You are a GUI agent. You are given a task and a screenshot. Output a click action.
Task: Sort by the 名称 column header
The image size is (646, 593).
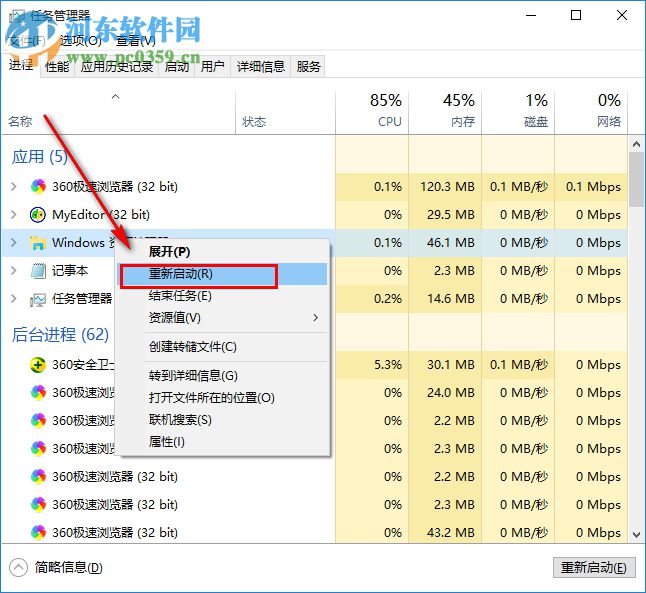pyautogui.click(x=118, y=113)
